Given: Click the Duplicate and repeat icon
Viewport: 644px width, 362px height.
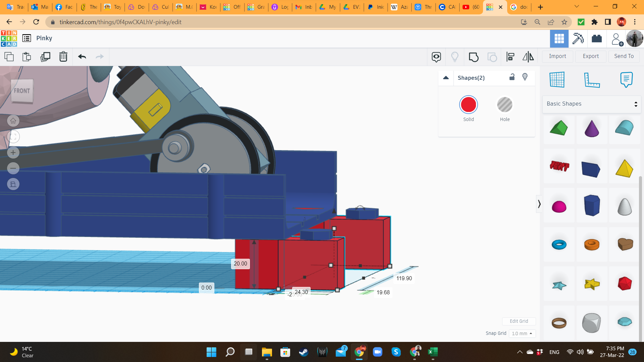Looking at the screenshot, I should [x=45, y=57].
